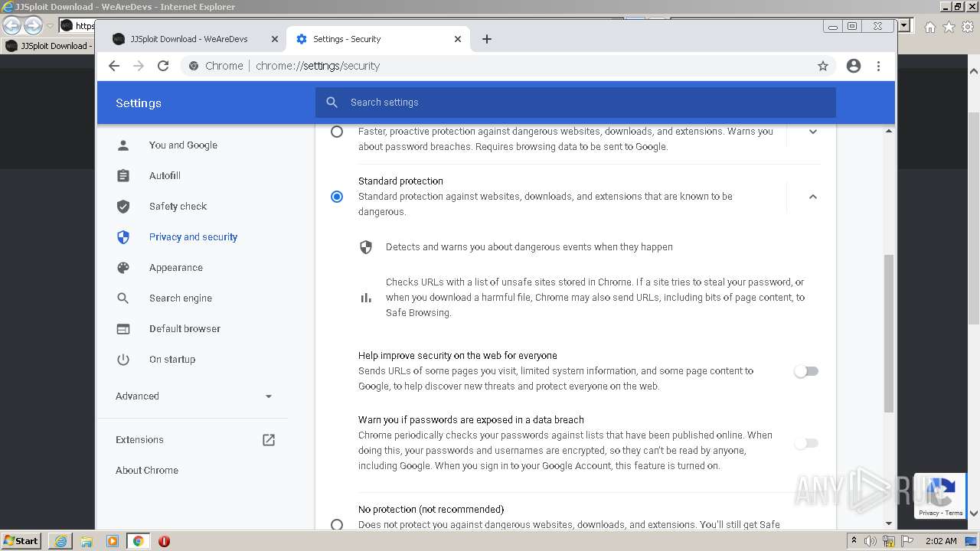Click the You and Google person icon

(x=123, y=145)
